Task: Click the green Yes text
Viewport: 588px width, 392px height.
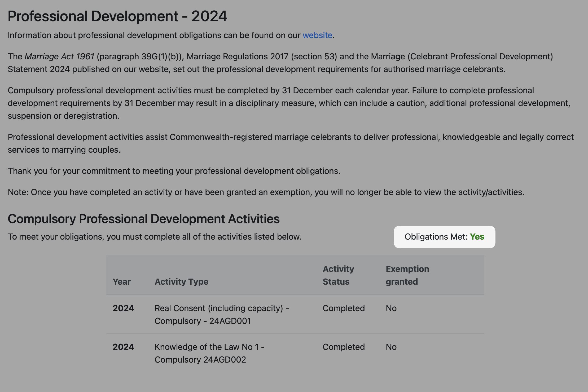Action: coord(477,237)
